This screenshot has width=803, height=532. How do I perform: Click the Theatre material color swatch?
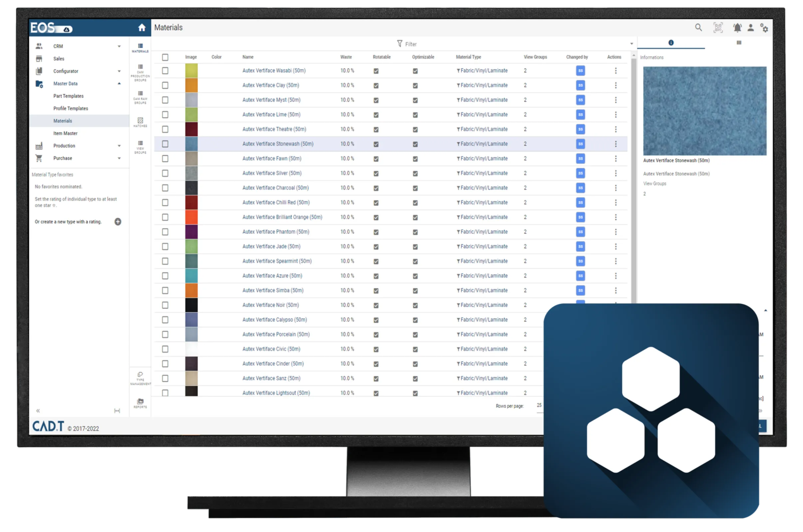pos(191,129)
